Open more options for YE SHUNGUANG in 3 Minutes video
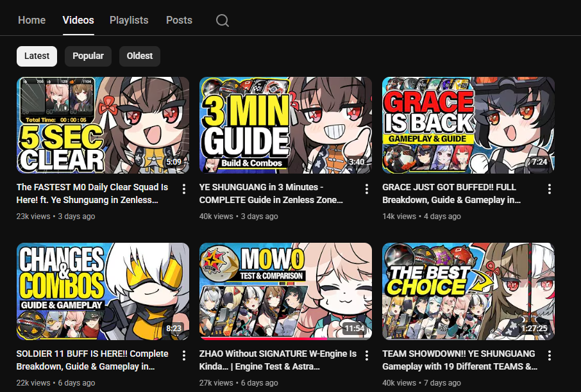The width and height of the screenshot is (581, 392). coord(366,189)
